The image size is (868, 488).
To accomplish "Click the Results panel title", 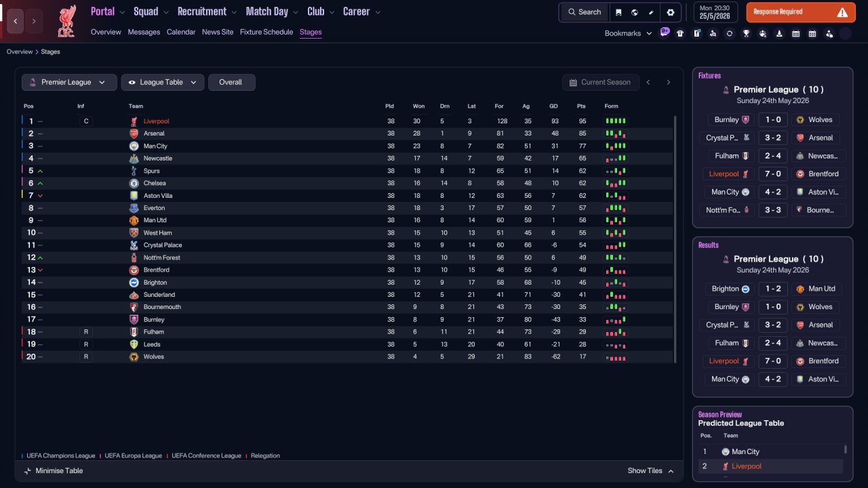I will (x=709, y=245).
